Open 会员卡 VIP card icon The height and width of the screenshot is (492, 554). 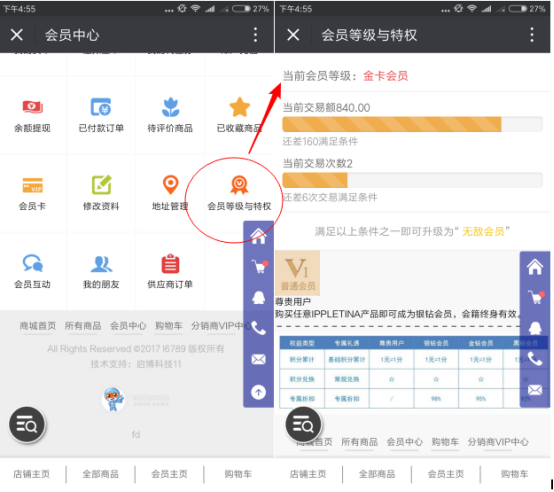(33, 185)
